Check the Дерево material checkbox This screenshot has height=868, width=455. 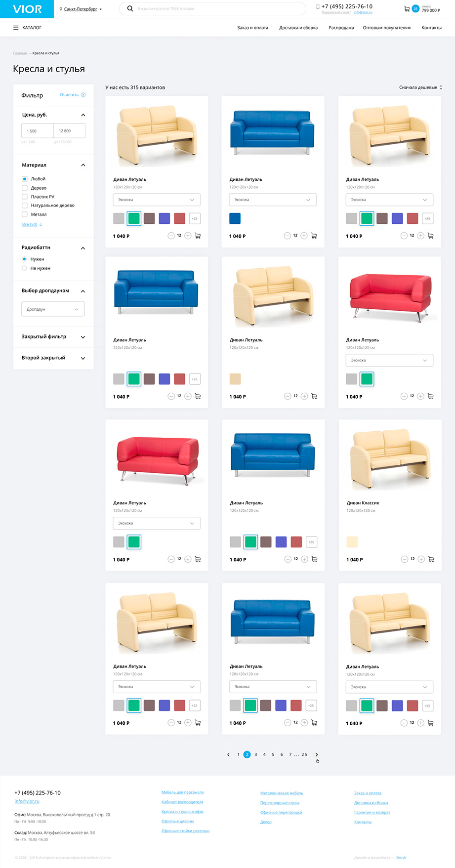point(25,188)
